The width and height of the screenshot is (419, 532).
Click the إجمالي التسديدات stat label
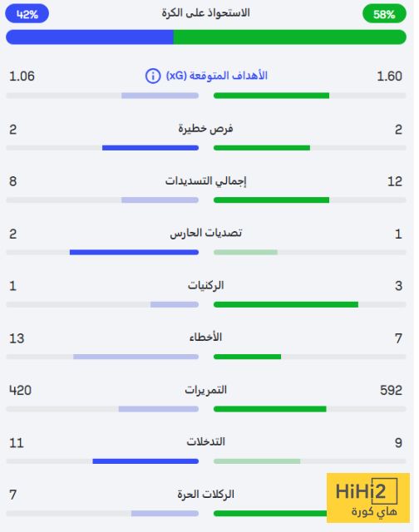click(205, 181)
